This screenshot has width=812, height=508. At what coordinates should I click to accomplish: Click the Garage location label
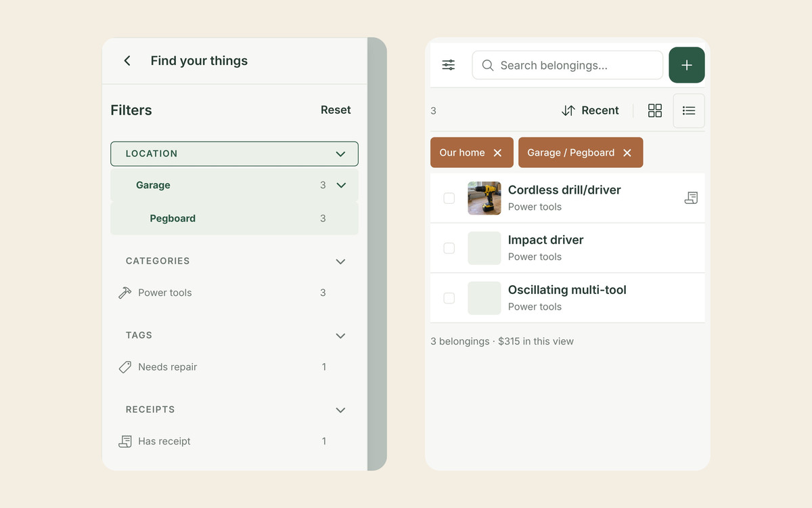coord(153,185)
